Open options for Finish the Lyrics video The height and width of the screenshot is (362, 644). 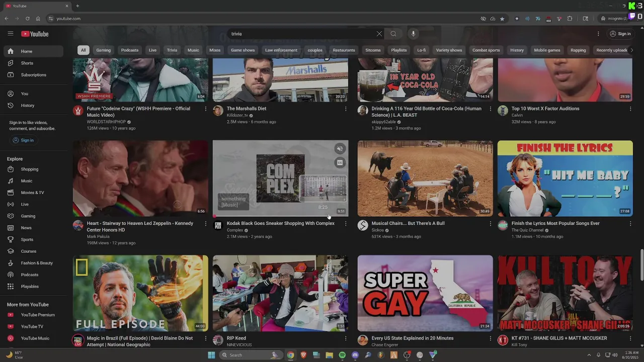point(630,224)
